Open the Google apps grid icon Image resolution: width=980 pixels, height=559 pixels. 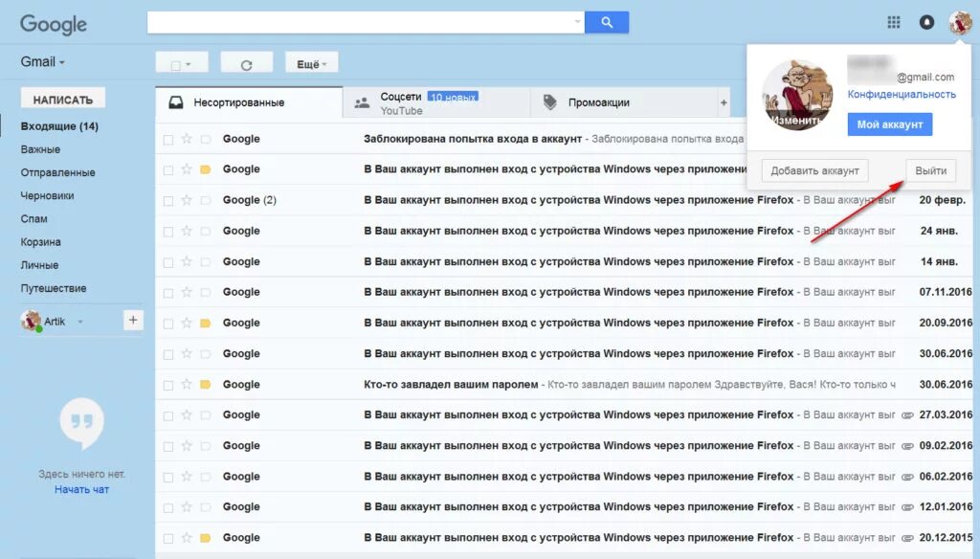pos(894,23)
